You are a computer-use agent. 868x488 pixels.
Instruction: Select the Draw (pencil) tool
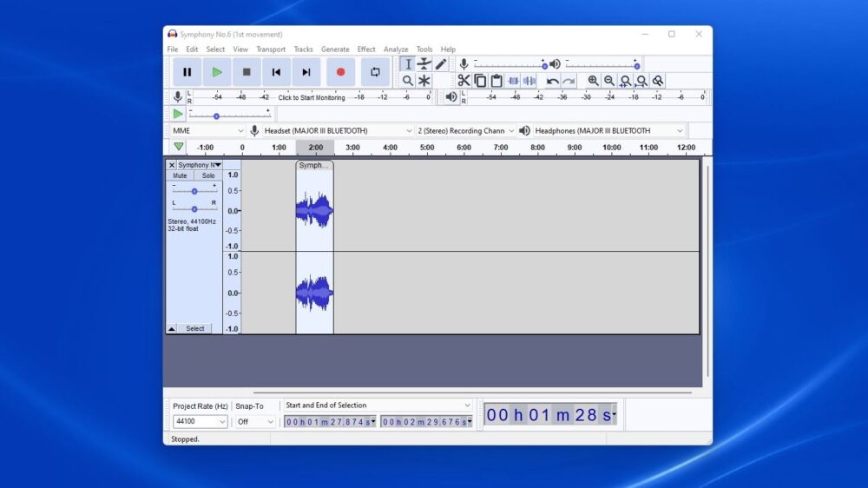click(441, 64)
